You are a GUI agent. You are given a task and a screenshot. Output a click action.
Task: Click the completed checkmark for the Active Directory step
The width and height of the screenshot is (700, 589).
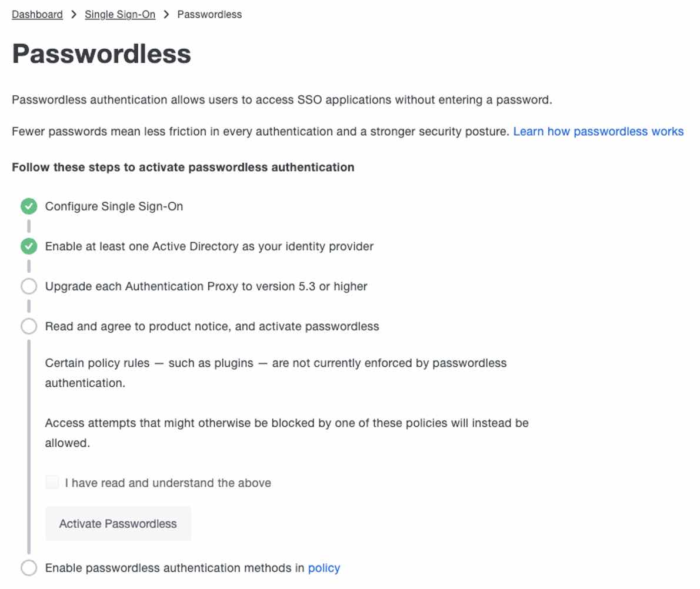[28, 246]
